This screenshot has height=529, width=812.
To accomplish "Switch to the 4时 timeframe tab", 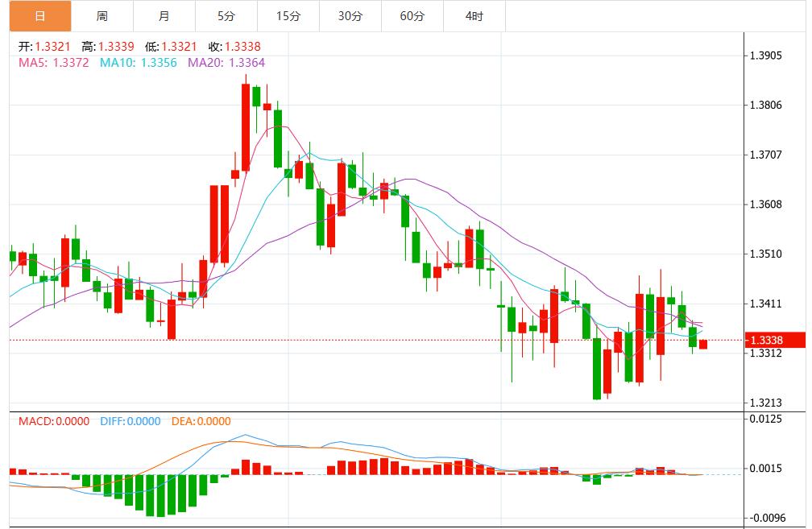I will pos(474,16).
